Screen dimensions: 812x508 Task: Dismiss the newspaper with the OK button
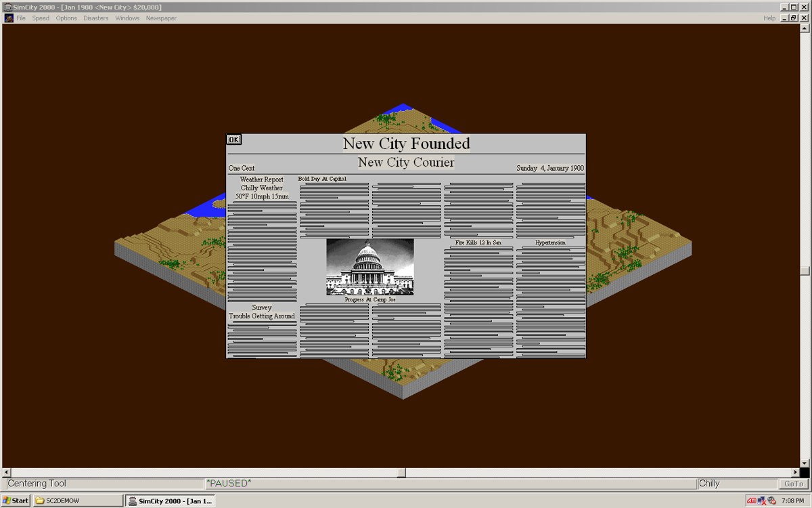click(233, 139)
